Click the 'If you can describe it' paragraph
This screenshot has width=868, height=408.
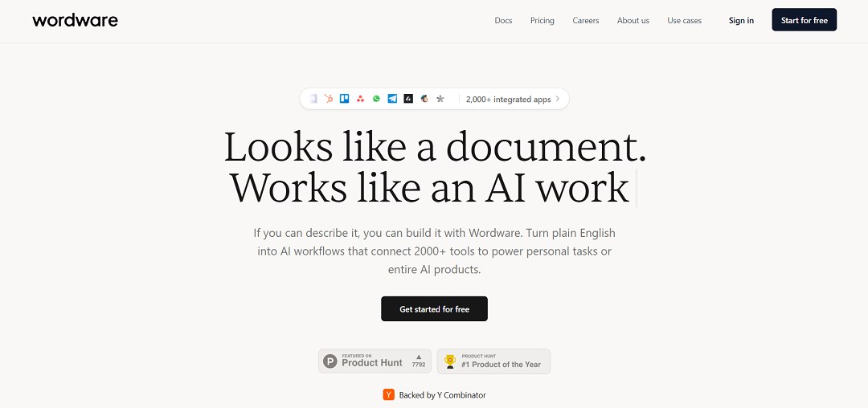click(x=435, y=251)
